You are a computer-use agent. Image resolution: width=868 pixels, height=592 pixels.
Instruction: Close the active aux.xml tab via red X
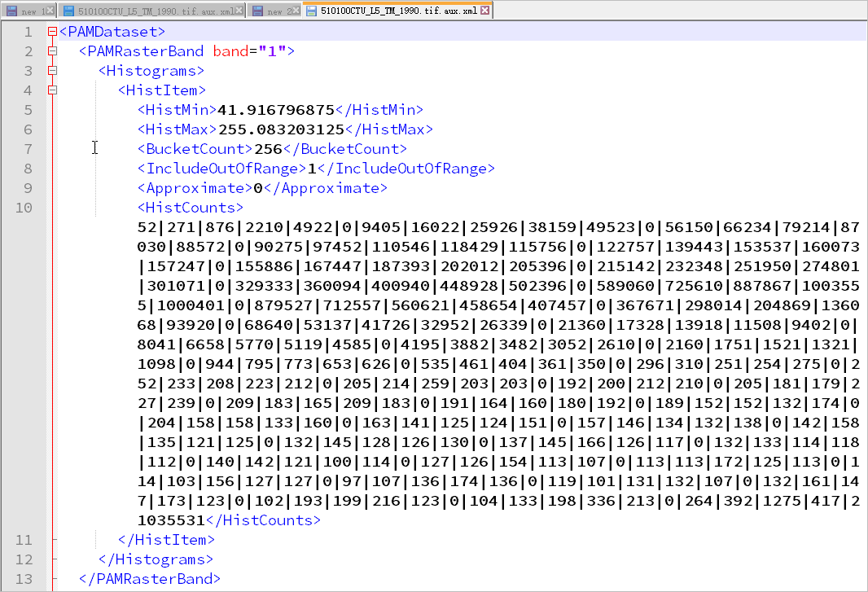click(x=485, y=11)
